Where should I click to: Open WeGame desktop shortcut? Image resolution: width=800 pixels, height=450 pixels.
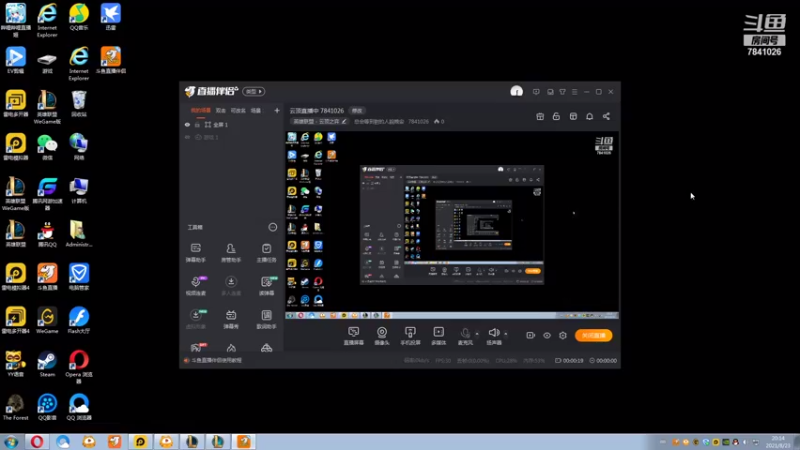[x=47, y=320]
